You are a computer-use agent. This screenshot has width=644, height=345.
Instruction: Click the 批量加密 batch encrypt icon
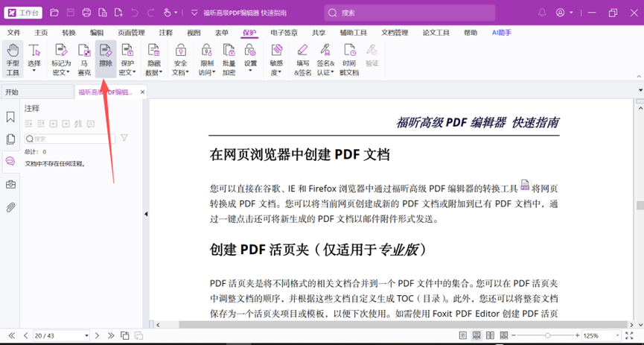pyautogui.click(x=229, y=58)
